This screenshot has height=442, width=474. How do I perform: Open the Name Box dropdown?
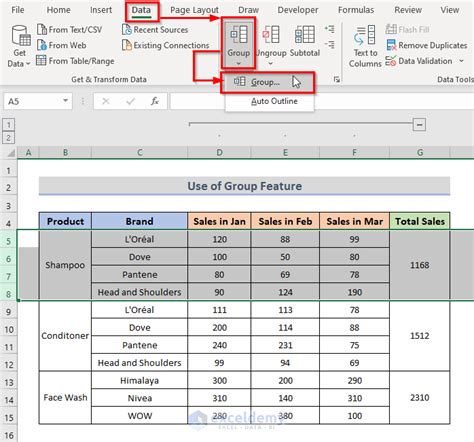65,101
